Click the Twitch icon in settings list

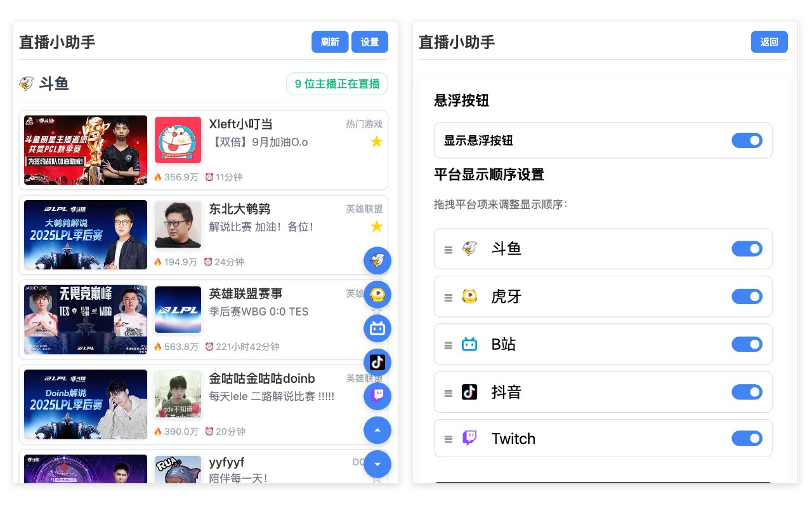tap(469, 438)
